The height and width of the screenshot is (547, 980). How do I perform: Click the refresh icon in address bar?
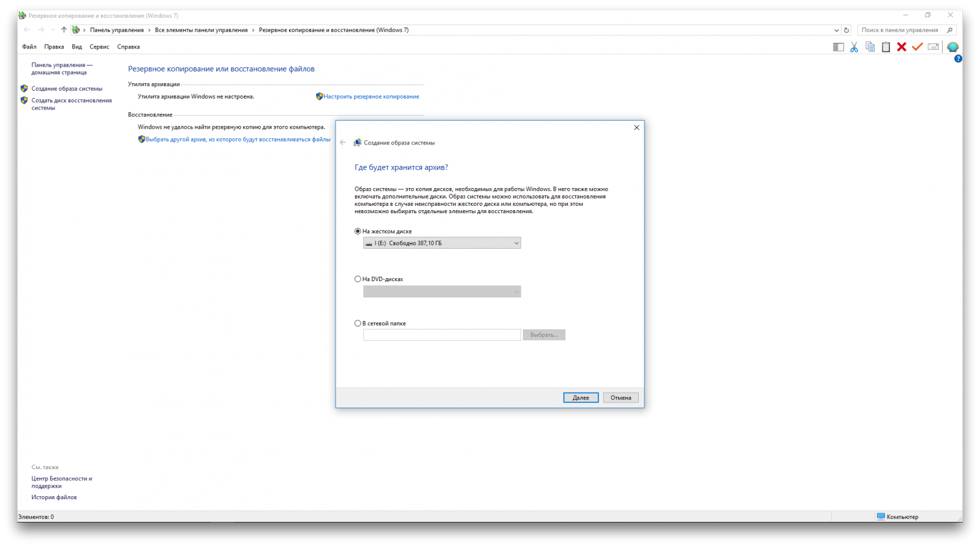pos(846,30)
